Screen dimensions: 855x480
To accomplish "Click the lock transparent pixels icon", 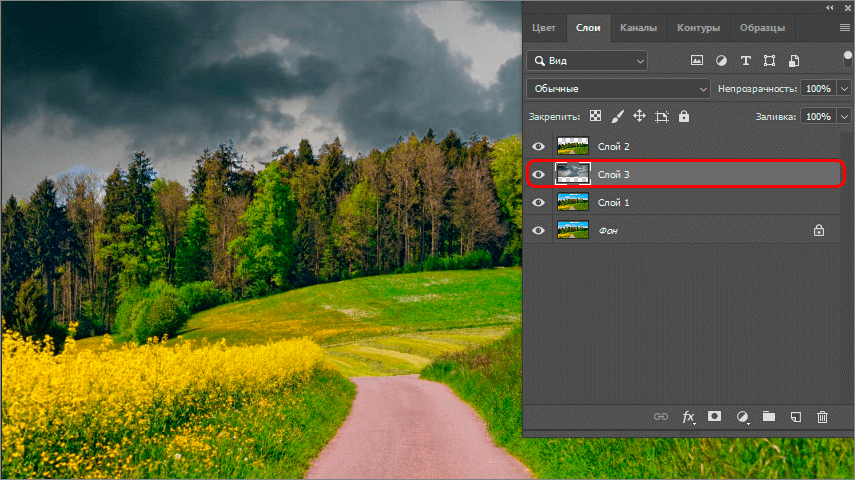I will (x=596, y=117).
